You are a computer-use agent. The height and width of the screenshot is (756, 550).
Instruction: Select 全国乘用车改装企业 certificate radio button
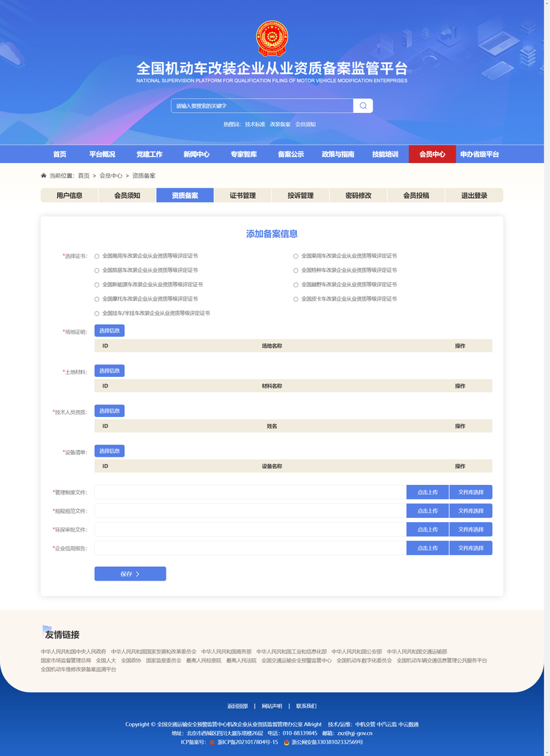pos(296,256)
